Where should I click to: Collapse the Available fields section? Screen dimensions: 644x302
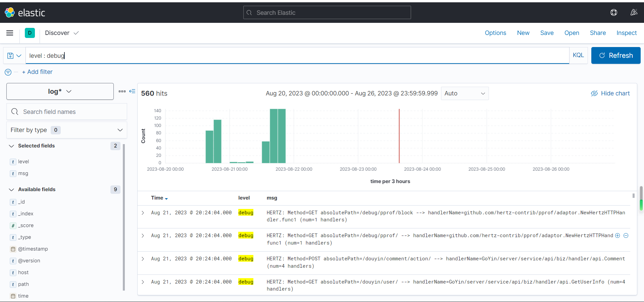pos(11,189)
